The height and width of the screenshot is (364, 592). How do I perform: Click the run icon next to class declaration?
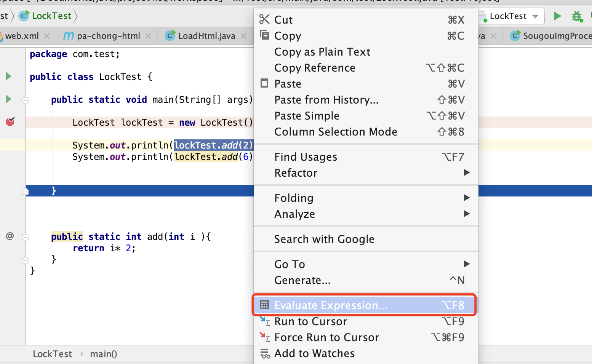[8, 76]
